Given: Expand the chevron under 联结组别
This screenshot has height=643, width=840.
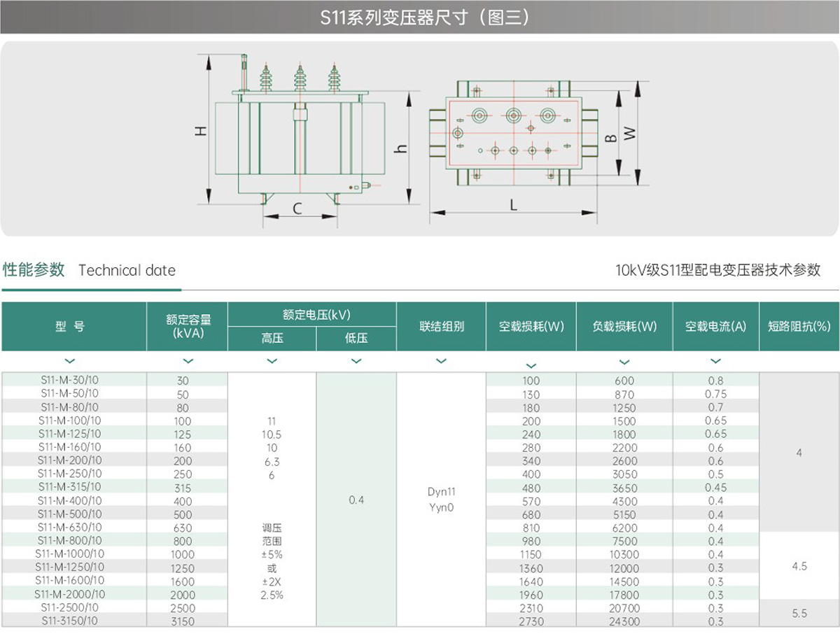Looking at the screenshot, I should click(x=441, y=361).
